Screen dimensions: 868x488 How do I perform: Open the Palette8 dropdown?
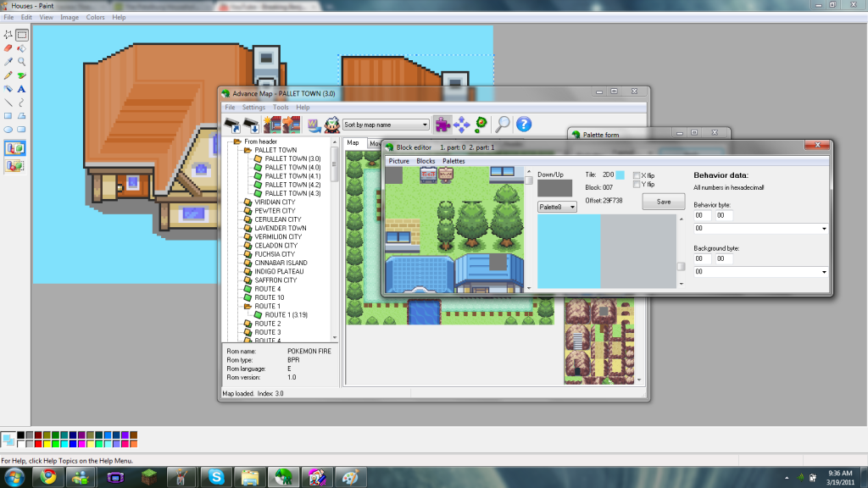click(x=557, y=206)
